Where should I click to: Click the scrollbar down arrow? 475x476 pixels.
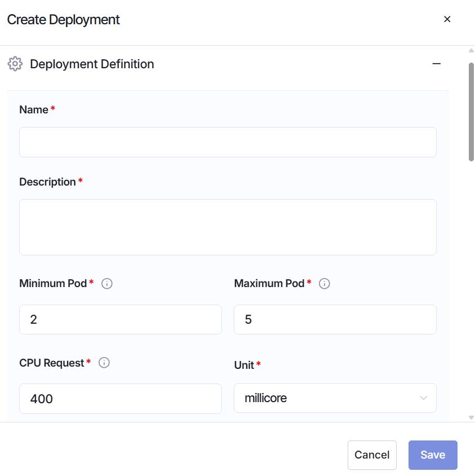coord(471,418)
